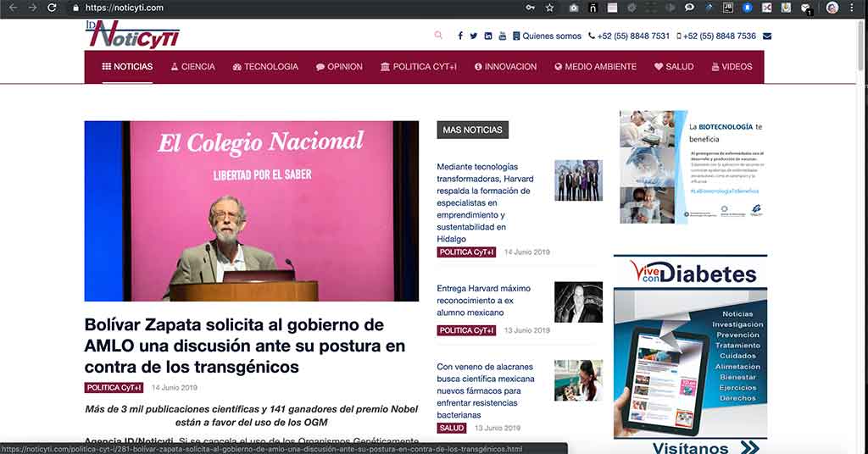Open the INNOVACION section
The height and width of the screenshot is (454, 868).
point(505,67)
